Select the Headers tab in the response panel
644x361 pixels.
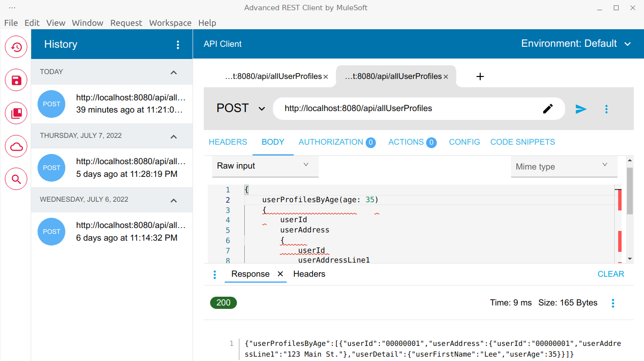pos(309,274)
